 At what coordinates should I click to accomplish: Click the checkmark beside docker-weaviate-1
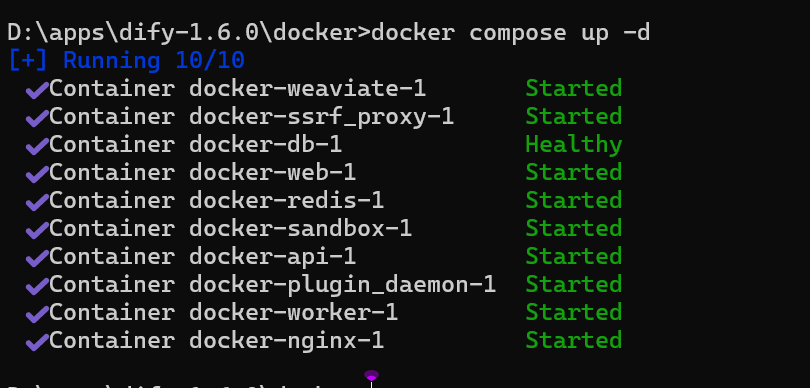37,90
